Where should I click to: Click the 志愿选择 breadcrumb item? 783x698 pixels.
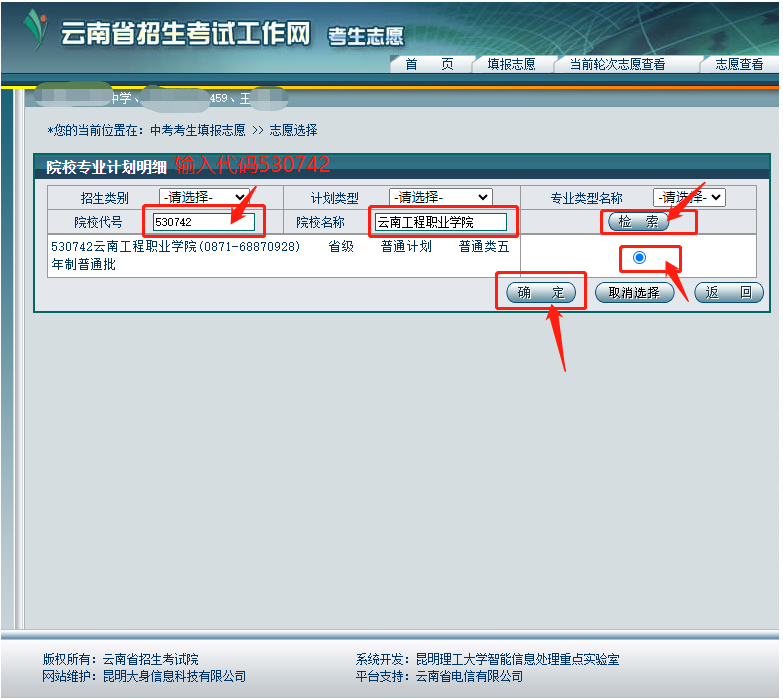(293, 130)
